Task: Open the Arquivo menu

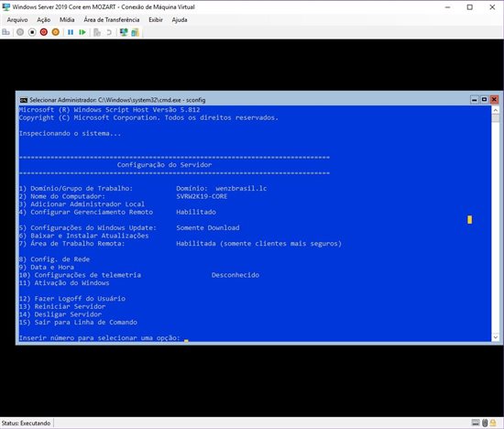Action: tap(17, 20)
